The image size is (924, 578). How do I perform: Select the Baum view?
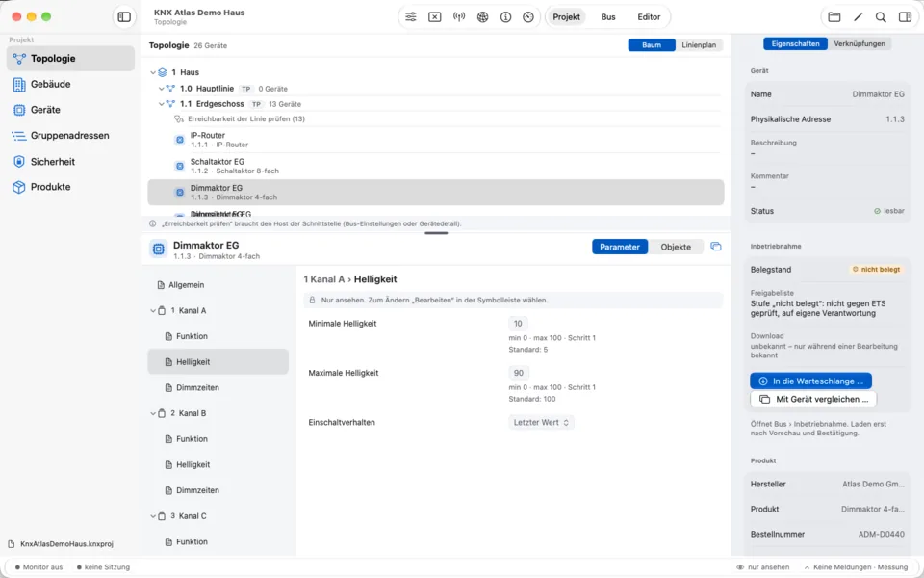[652, 45]
